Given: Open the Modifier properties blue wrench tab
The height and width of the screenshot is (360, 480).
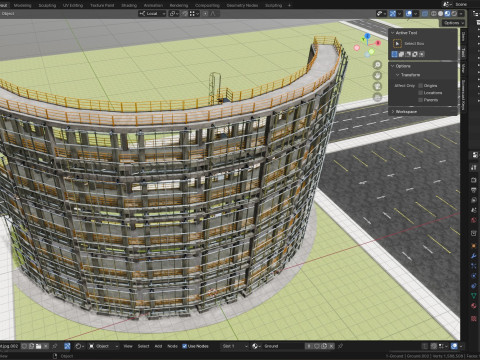Looking at the screenshot, I should 474,256.
